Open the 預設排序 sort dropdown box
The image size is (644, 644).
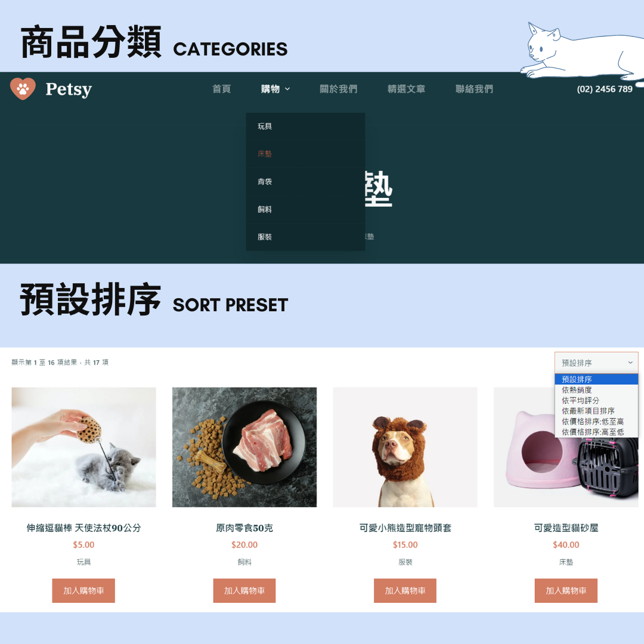[596, 363]
